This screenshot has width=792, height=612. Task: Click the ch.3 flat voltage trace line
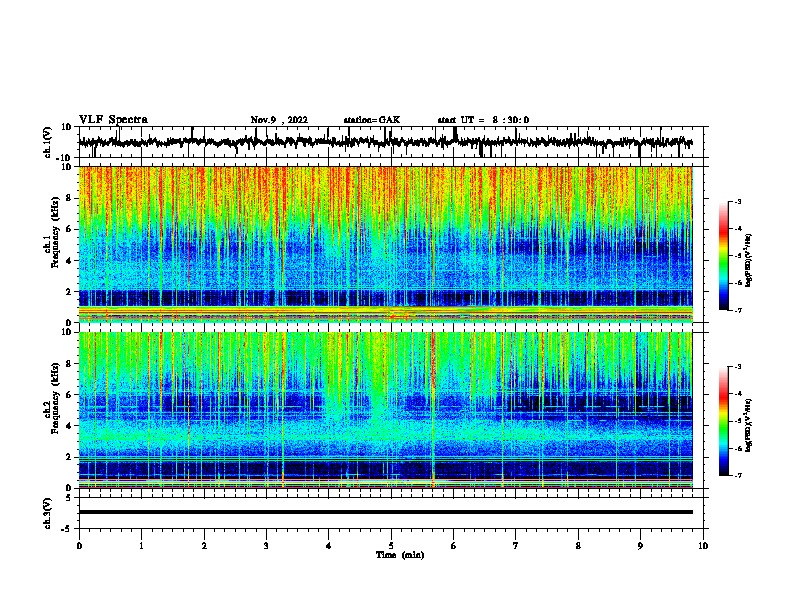[x=385, y=512]
